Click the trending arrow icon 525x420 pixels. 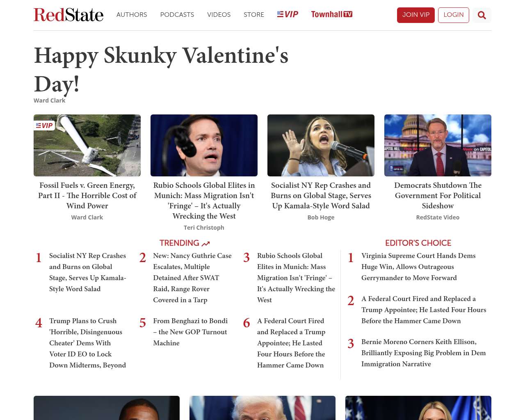[x=205, y=244]
